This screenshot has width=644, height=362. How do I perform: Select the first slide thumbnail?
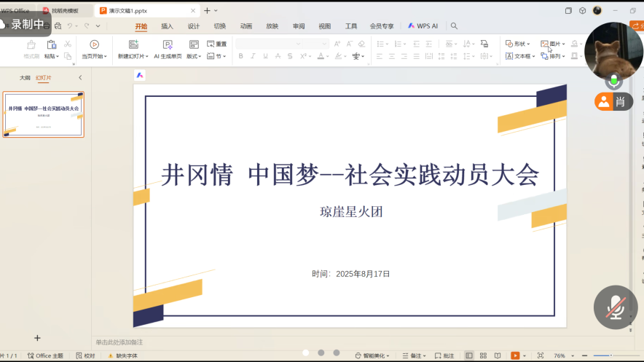[44, 114]
